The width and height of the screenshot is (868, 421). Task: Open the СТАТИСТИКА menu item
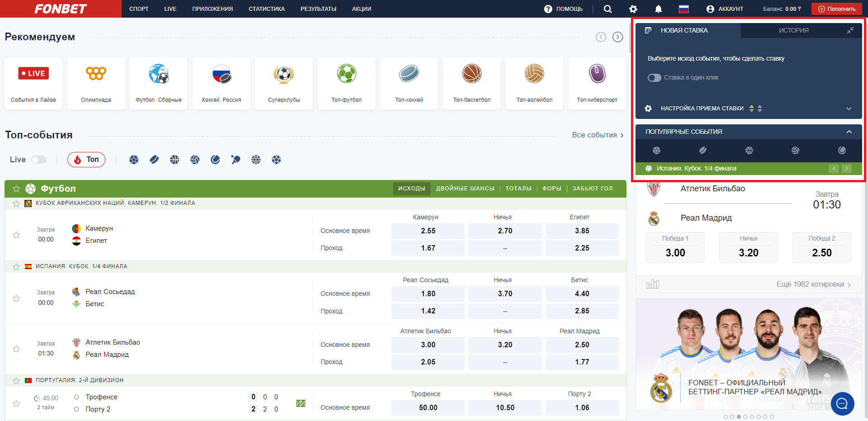(267, 9)
